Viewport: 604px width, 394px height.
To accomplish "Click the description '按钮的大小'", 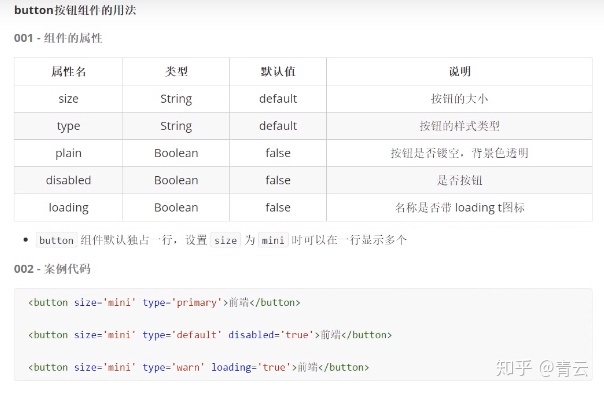I will click(x=460, y=99).
